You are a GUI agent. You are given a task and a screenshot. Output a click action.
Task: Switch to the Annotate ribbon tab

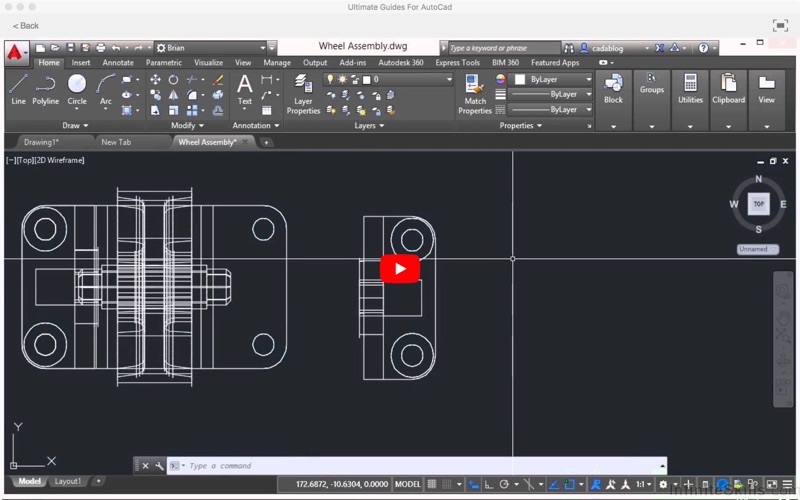(117, 63)
